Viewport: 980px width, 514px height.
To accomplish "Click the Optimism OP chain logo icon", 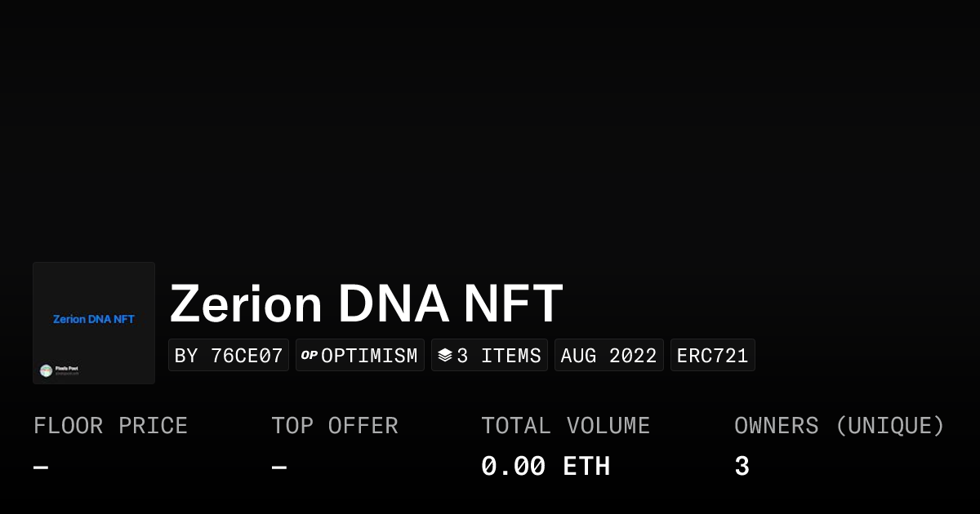I will click(309, 355).
